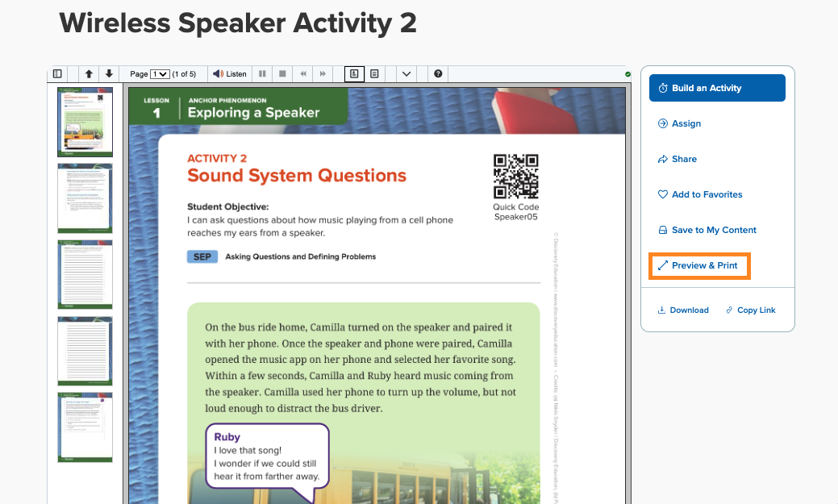Click the Share option
Viewport: 838px width, 504px height.
[677, 160]
